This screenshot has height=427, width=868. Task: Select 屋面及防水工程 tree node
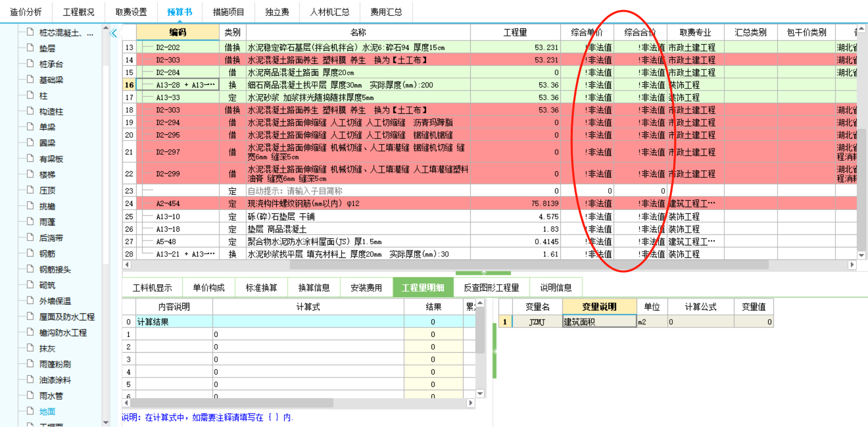pos(67,317)
